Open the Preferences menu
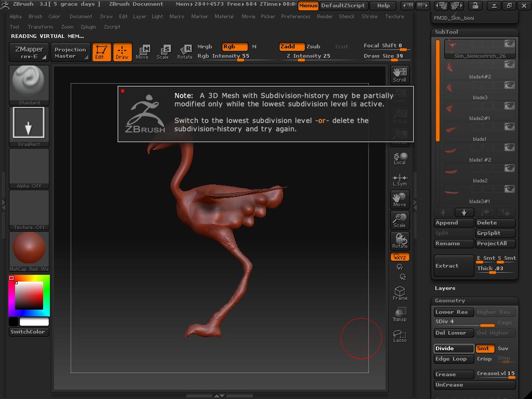Viewport: 532px width, 399px height. coord(296,17)
